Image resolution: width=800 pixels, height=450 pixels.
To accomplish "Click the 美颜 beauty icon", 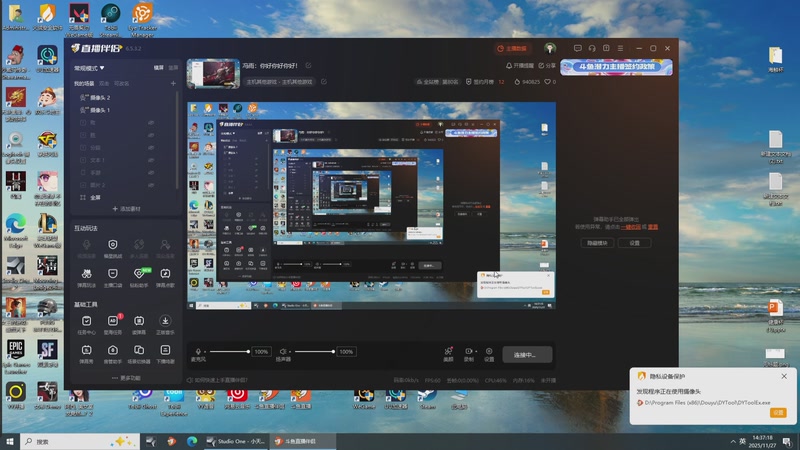I will pyautogui.click(x=448, y=351).
